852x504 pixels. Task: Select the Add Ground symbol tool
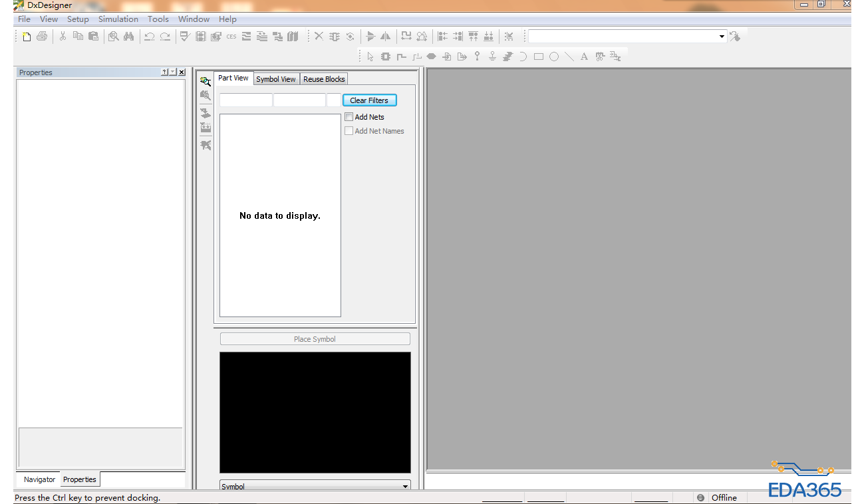pos(492,57)
